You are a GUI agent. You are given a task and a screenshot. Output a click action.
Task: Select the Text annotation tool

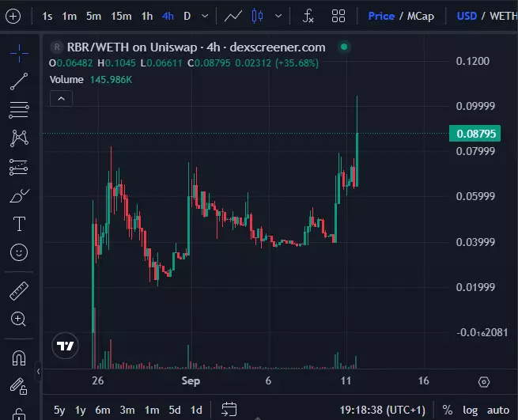[x=19, y=224]
